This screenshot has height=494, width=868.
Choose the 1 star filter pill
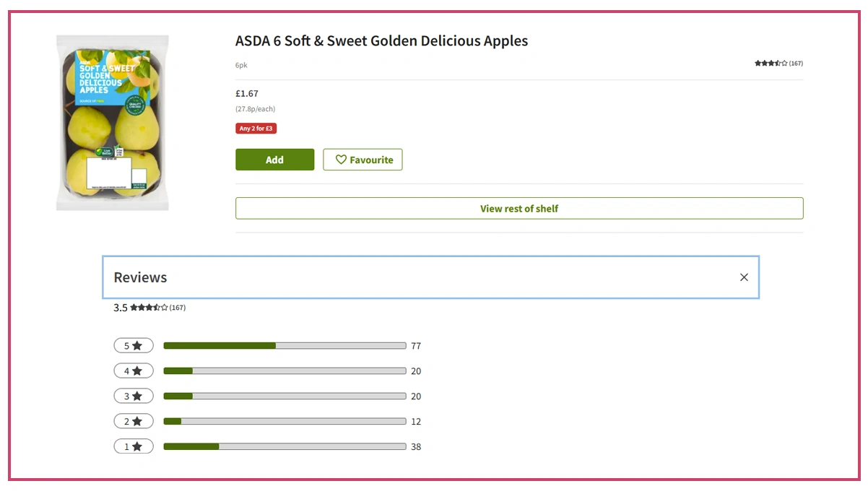[134, 447]
